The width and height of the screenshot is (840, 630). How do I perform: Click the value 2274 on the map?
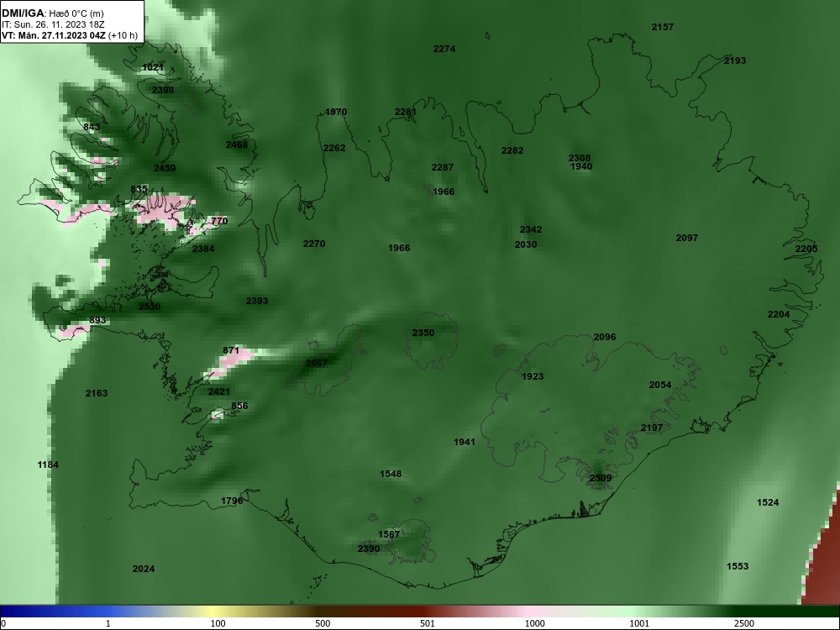click(x=444, y=49)
